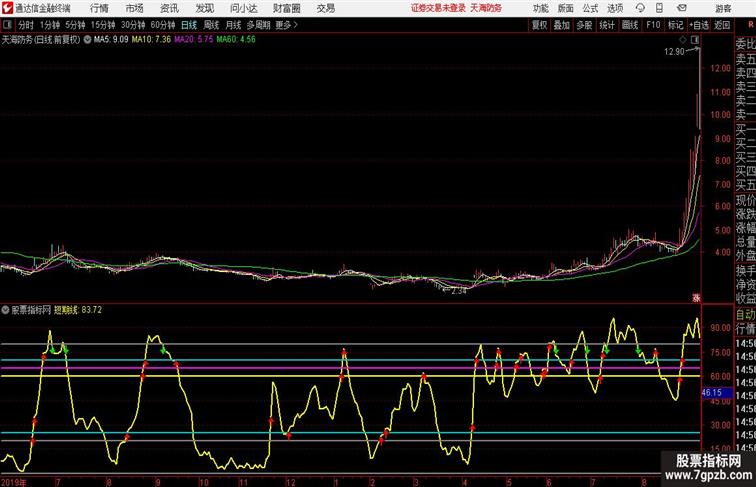The width and height of the screenshot is (756, 487).
Task: Click the MA60: 4.56 indicator label
Action: [x=236, y=40]
